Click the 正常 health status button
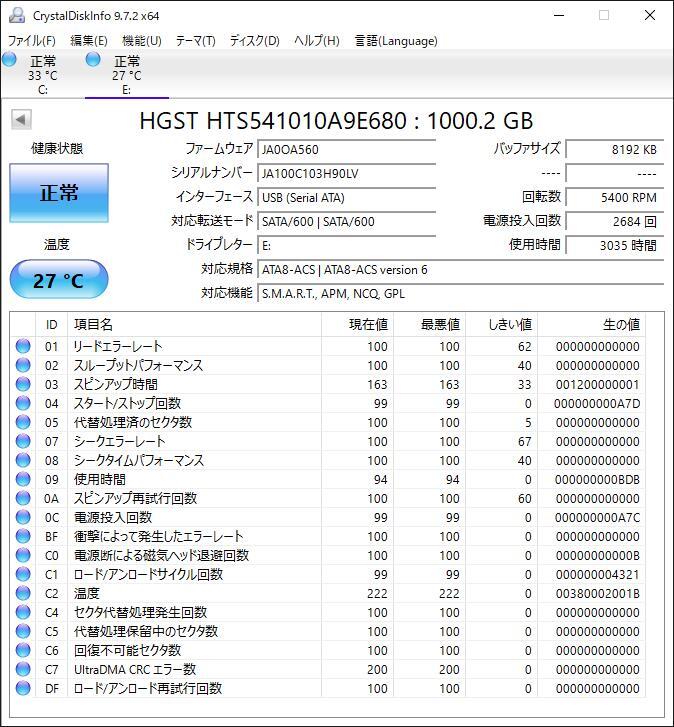674x727 pixels. 59,192
